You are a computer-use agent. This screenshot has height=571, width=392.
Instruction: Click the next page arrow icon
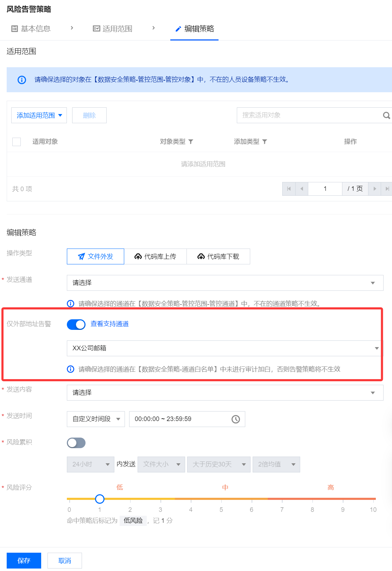tap(375, 189)
